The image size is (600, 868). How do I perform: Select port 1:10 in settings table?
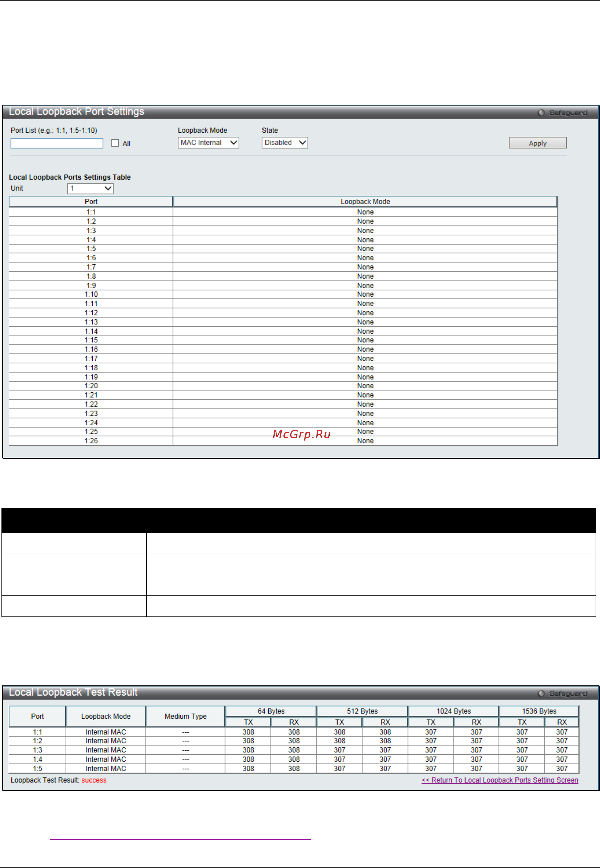(91, 294)
